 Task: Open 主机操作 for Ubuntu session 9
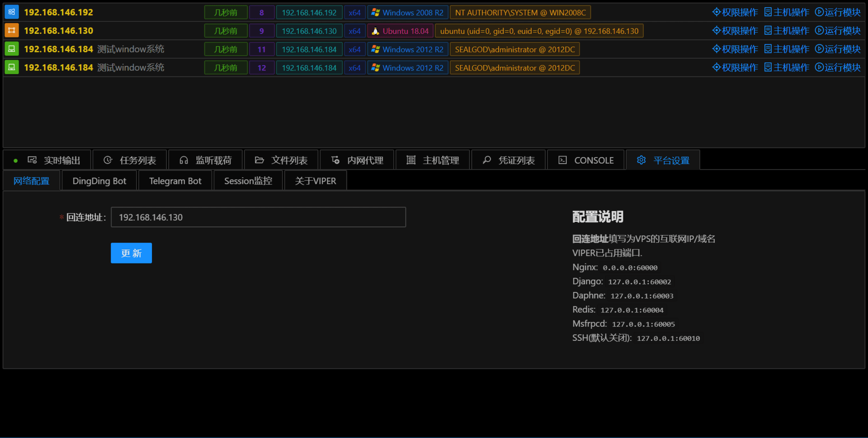pyautogui.click(x=787, y=31)
